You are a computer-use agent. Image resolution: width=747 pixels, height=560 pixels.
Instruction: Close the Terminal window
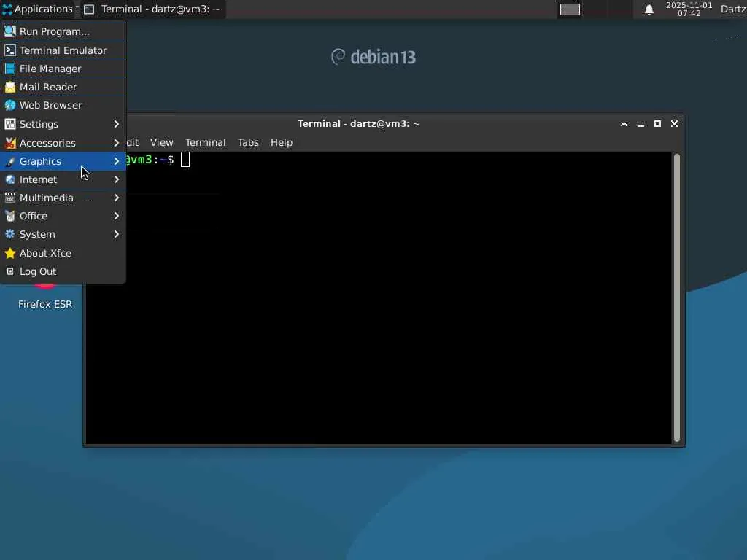coord(674,124)
